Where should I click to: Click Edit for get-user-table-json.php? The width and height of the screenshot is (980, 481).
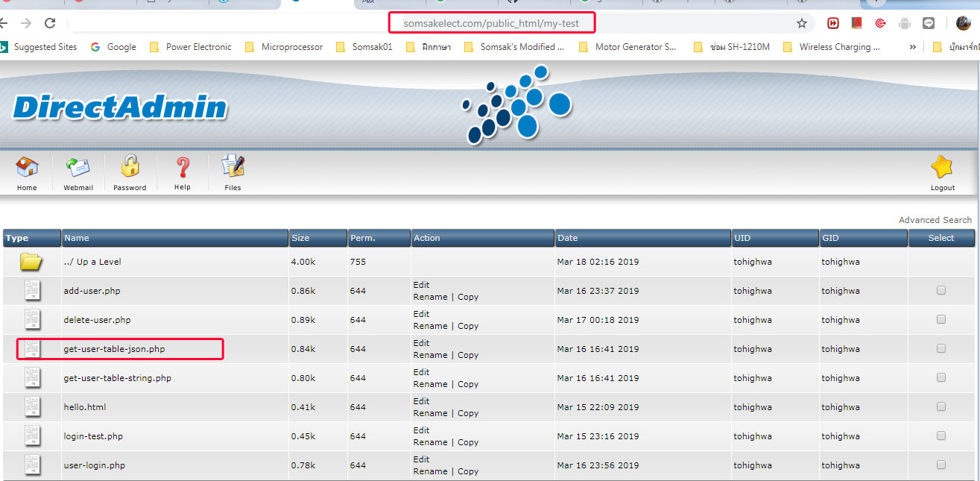(x=421, y=342)
